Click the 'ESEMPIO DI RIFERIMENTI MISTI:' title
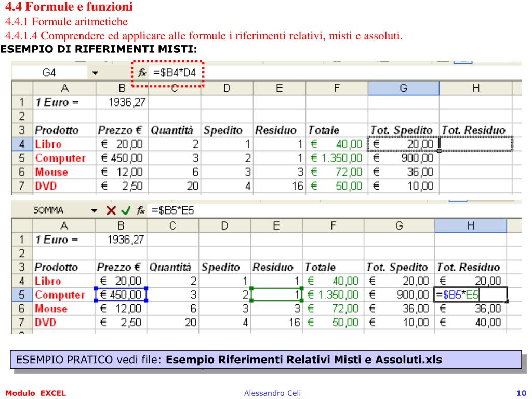 tap(99, 49)
